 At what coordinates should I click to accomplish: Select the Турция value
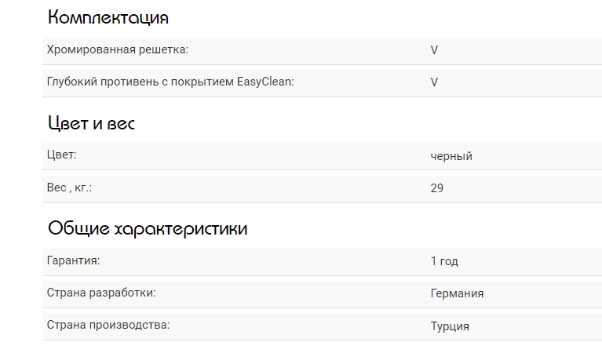pyautogui.click(x=450, y=326)
